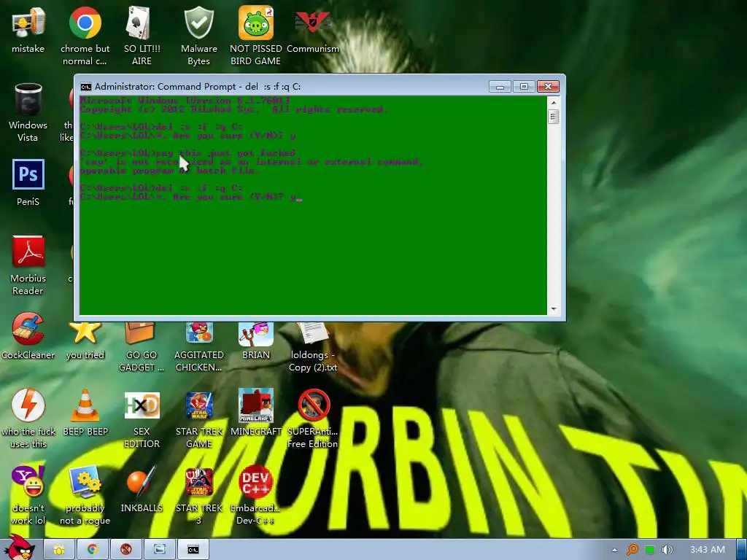Click the Show desktop strip
Screen dimensions: 747x560
(741, 550)
